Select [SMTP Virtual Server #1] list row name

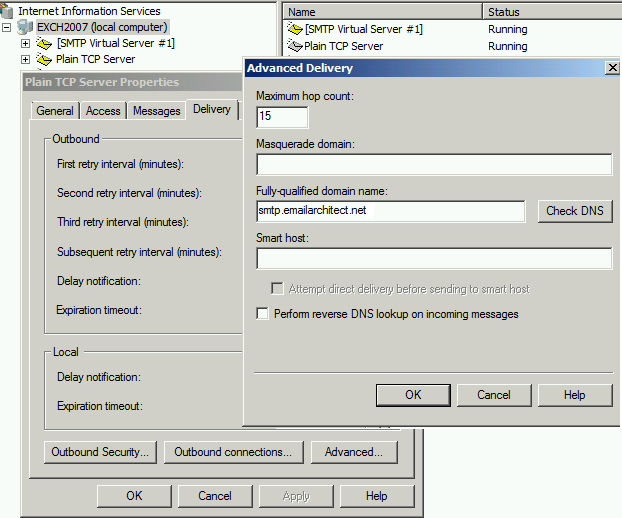[364, 29]
